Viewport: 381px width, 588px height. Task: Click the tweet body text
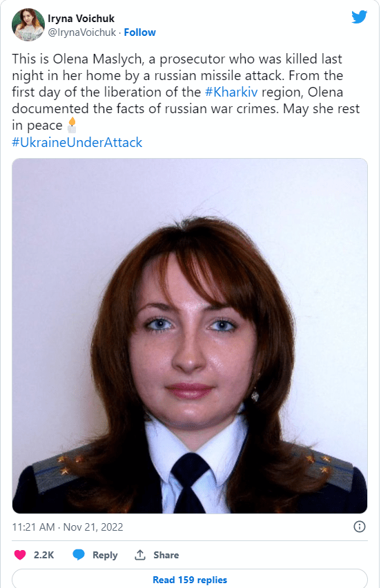click(x=186, y=92)
